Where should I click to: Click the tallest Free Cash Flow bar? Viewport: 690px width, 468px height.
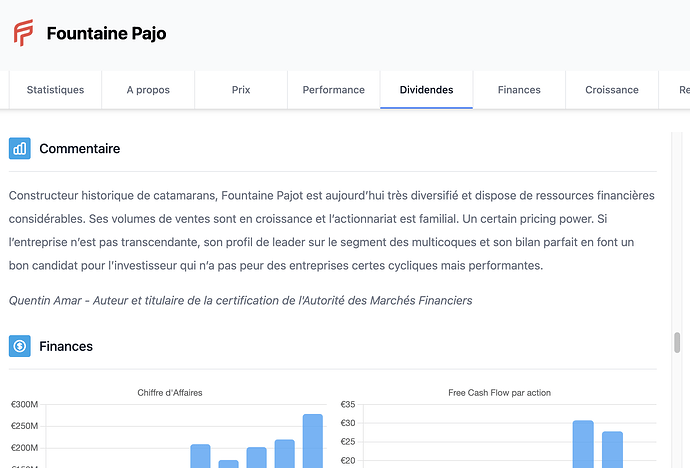583,444
